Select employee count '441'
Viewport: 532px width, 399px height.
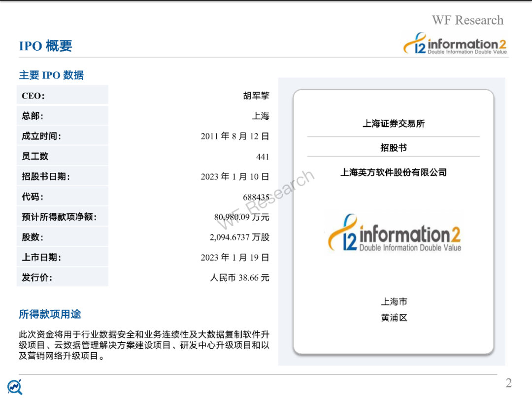click(263, 157)
